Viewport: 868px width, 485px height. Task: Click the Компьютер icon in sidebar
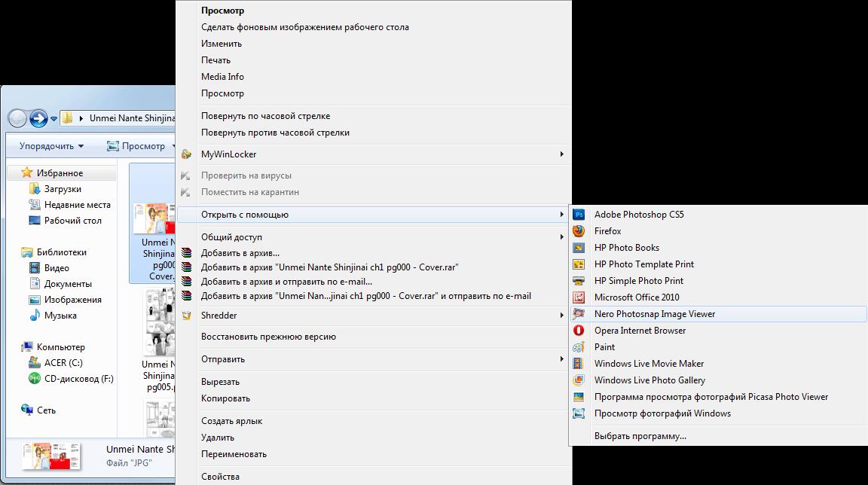[x=26, y=346]
